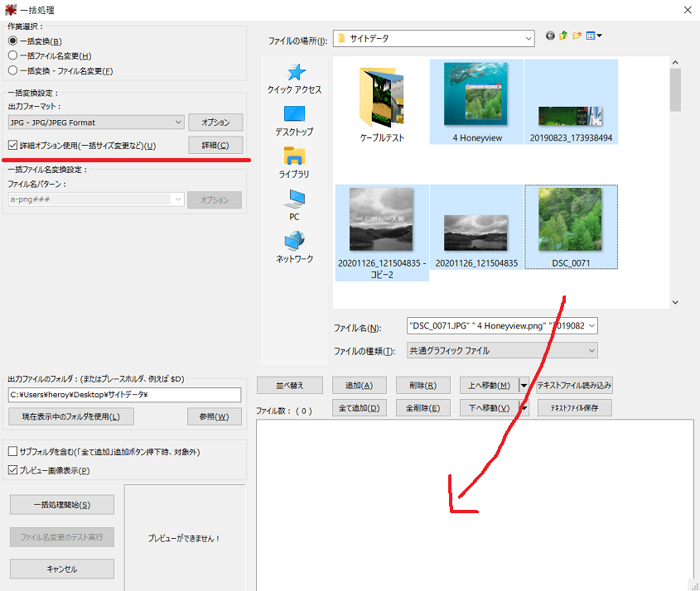Open Network (ネットワーク) location
The height and width of the screenshot is (591, 700).
point(294,247)
